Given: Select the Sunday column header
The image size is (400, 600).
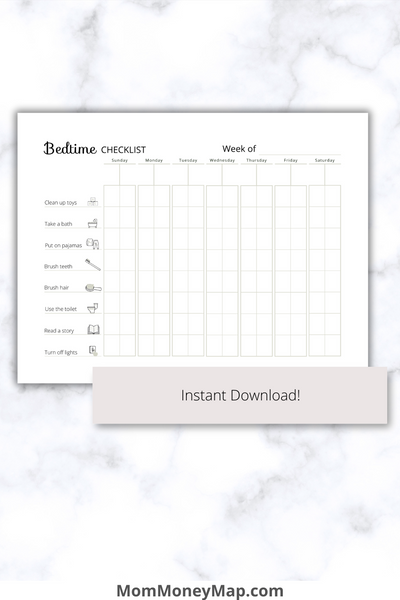Looking at the screenshot, I should coord(119,160).
